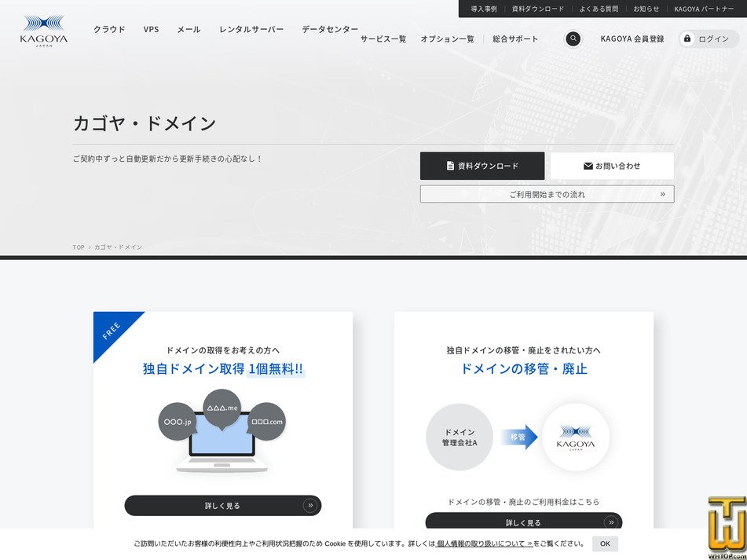Click the white お問い合わせ button
The image size is (747, 560).
612,166
